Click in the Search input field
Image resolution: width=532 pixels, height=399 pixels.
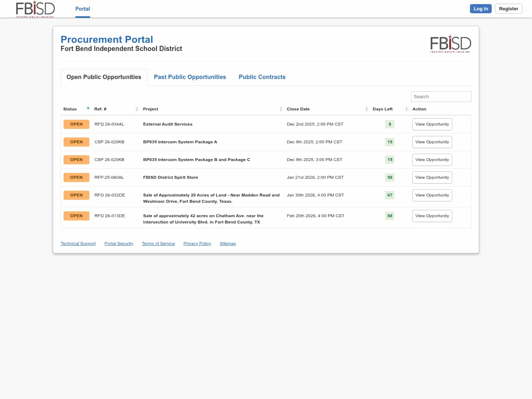pyautogui.click(x=441, y=97)
